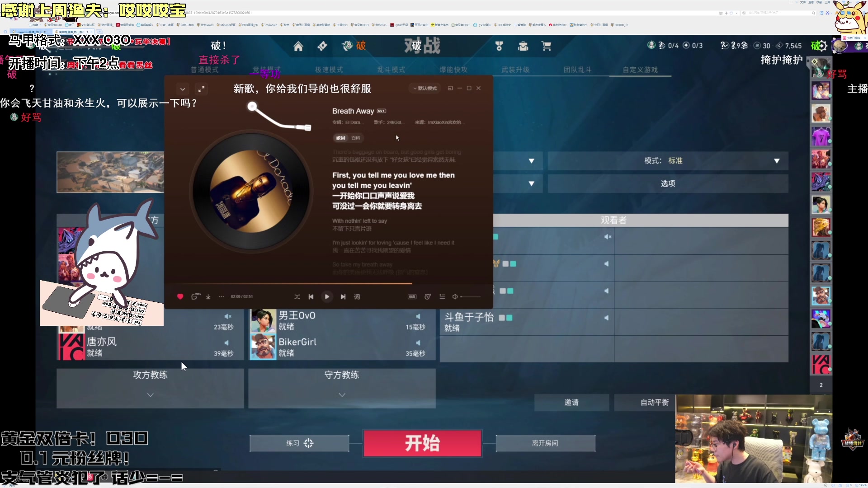Image resolution: width=868 pixels, height=488 pixels.
Task: Switch to the 百科 tab in the player
Action: (356, 138)
